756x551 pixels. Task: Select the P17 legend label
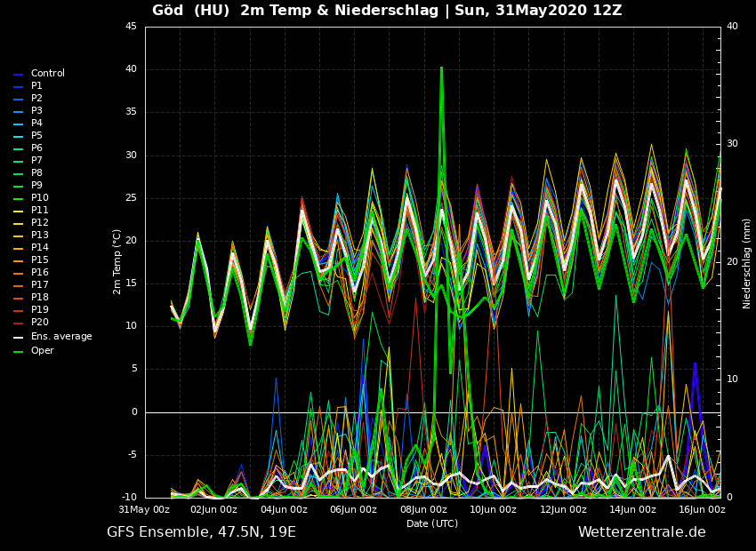[39, 285]
